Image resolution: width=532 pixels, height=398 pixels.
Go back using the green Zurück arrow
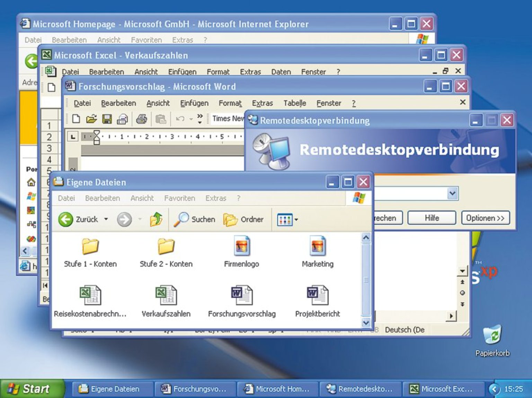65,219
